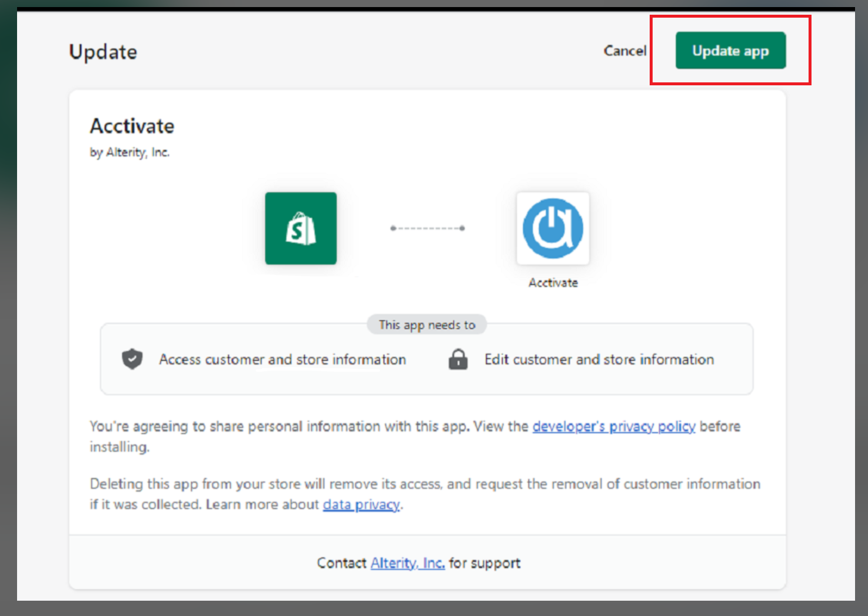
Task: Click the Update page heading
Action: coord(103,52)
